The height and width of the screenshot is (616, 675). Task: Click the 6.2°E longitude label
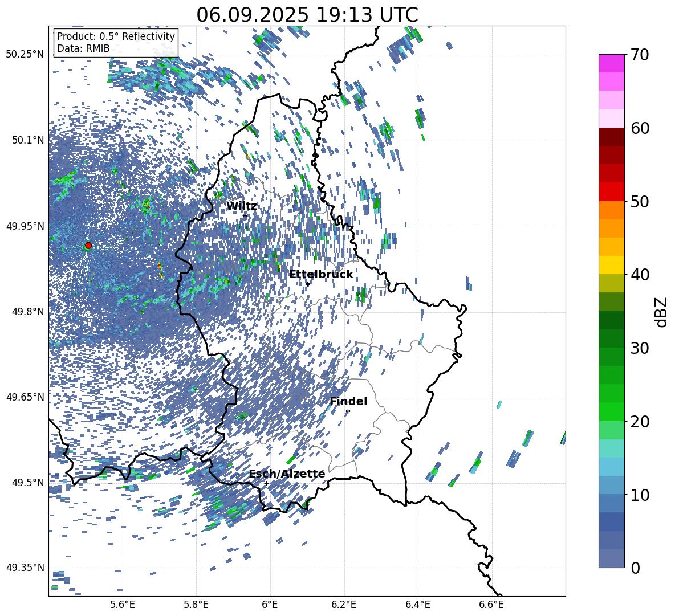click(x=344, y=605)
